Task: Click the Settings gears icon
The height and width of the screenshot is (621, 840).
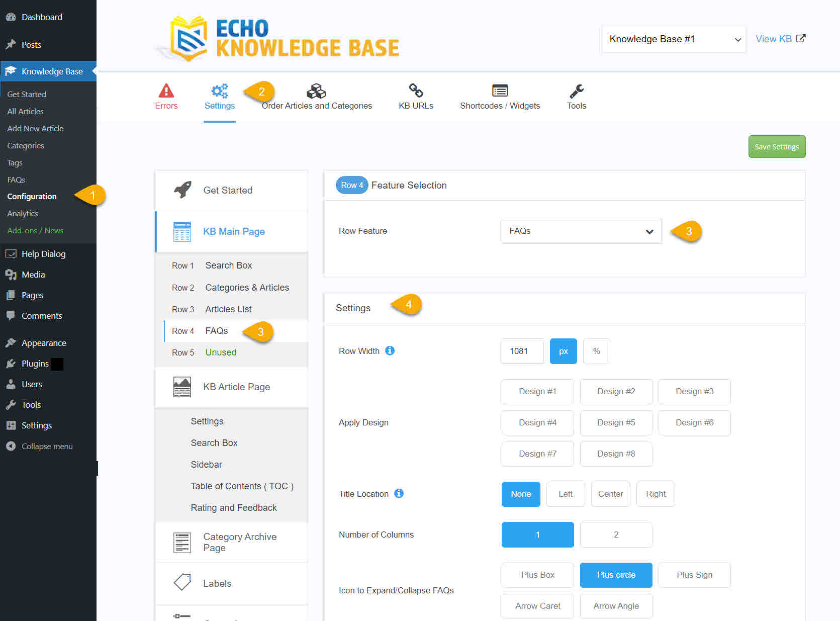Action: (x=220, y=91)
